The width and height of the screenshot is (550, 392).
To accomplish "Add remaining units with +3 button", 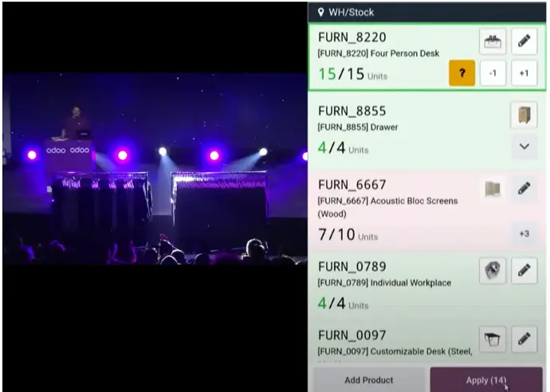I will [x=524, y=234].
